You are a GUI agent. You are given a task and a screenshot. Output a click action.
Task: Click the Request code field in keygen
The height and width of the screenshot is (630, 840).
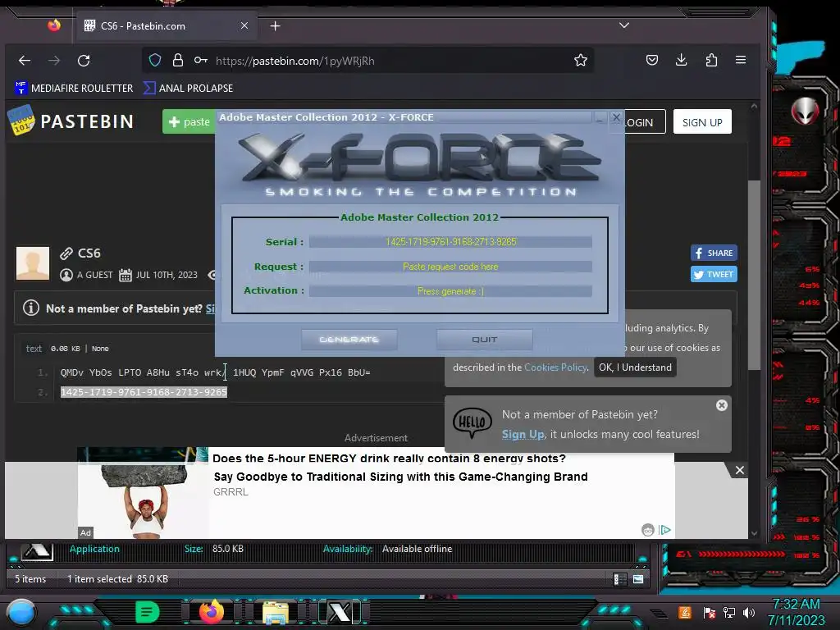450,267
